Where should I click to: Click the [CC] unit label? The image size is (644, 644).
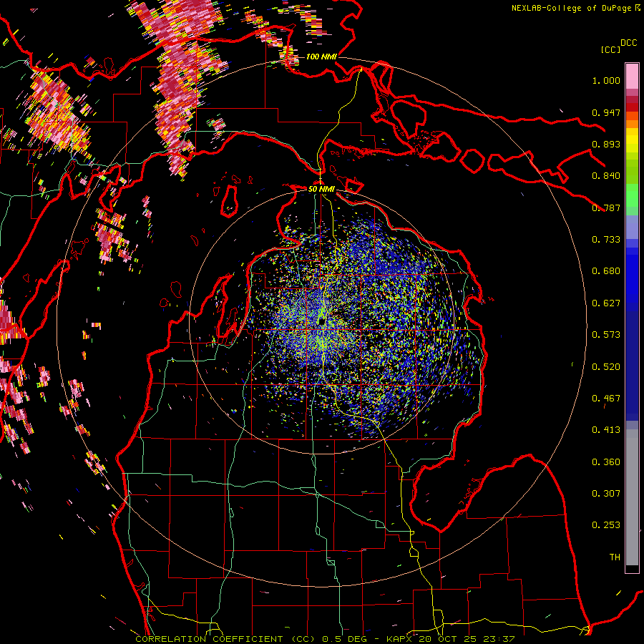pyautogui.click(x=610, y=49)
